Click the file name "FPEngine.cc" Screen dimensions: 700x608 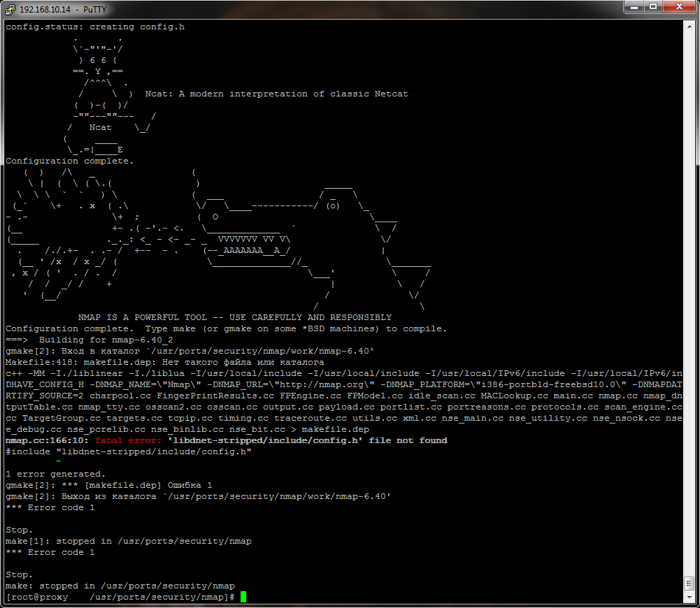310,396
